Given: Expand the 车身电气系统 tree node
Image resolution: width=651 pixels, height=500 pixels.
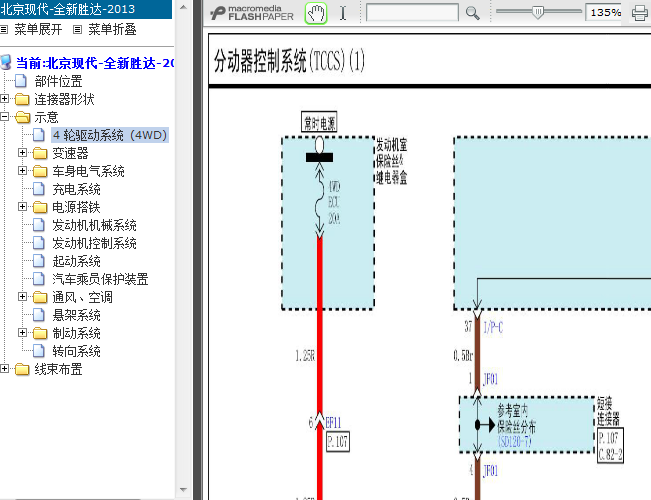Looking at the screenshot, I should (22, 171).
